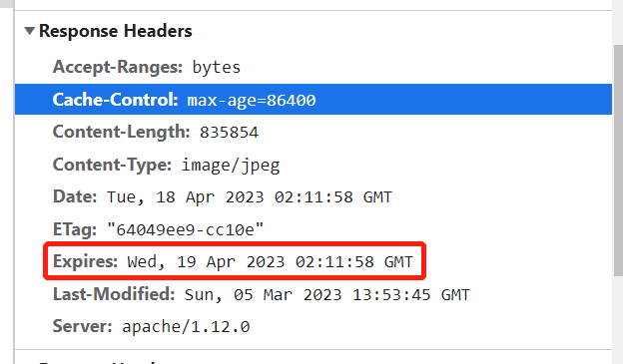The image size is (623, 364).
Task: Click the Sun, 05 Mar 2023 modified value
Action: tap(327, 295)
